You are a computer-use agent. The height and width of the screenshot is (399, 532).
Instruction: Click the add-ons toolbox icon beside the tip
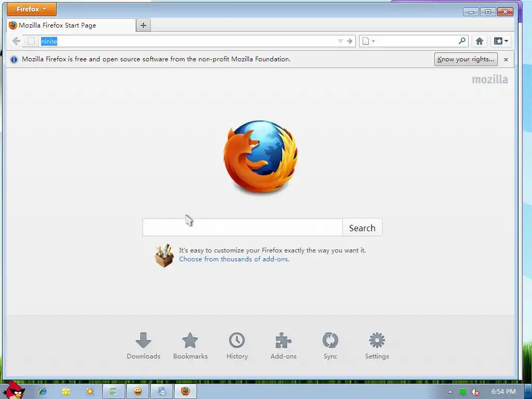tap(164, 256)
